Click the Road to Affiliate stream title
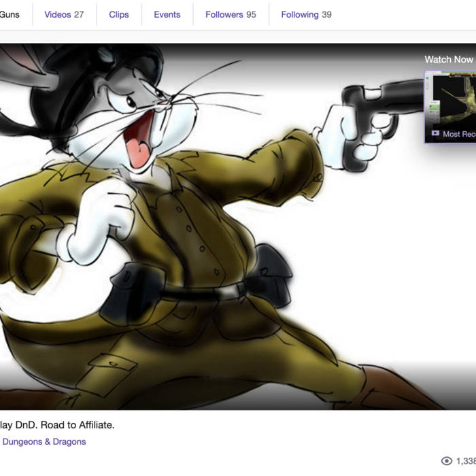 tap(57, 425)
